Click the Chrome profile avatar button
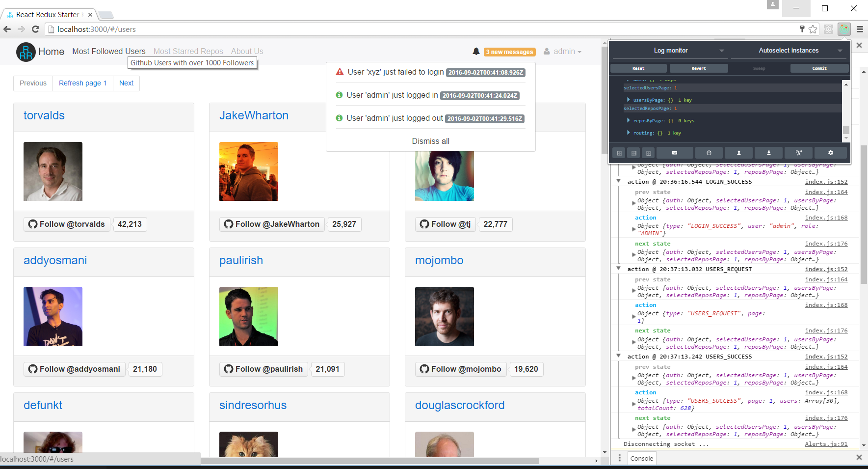Viewport: 868px width, 469px height. pyautogui.click(x=773, y=4)
